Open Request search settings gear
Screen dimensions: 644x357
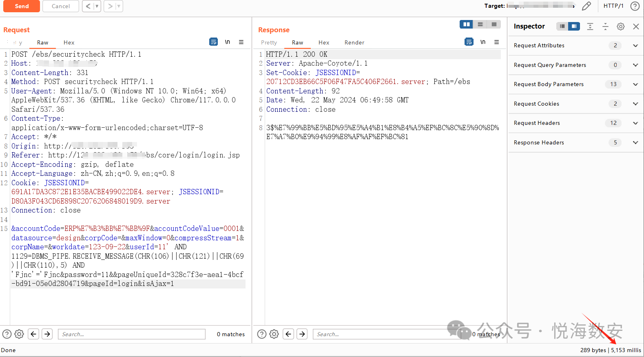(x=19, y=334)
